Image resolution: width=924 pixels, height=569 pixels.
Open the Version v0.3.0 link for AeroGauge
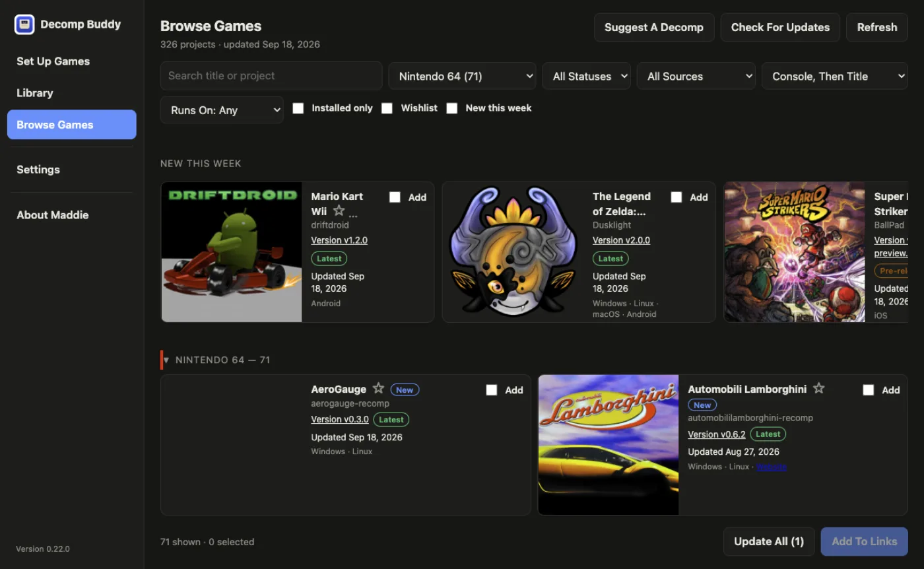pos(340,420)
